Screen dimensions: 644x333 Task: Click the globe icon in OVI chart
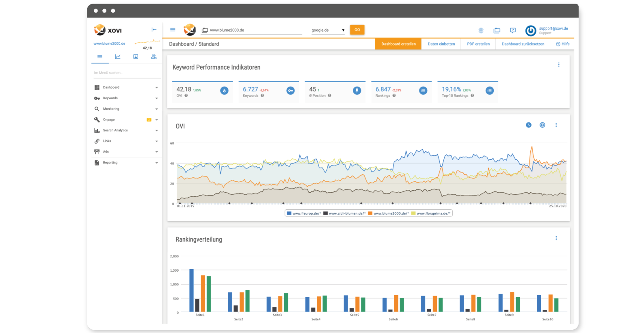pyautogui.click(x=542, y=125)
